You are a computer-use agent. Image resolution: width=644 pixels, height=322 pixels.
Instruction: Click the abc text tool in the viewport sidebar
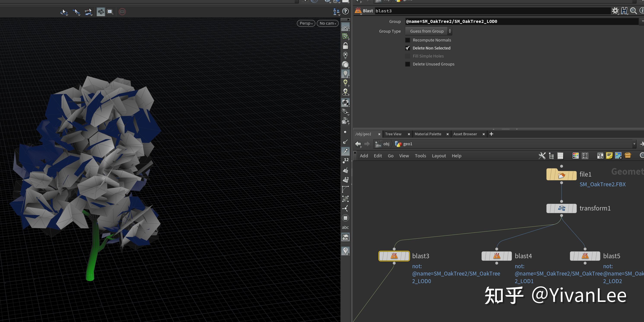[345, 227]
